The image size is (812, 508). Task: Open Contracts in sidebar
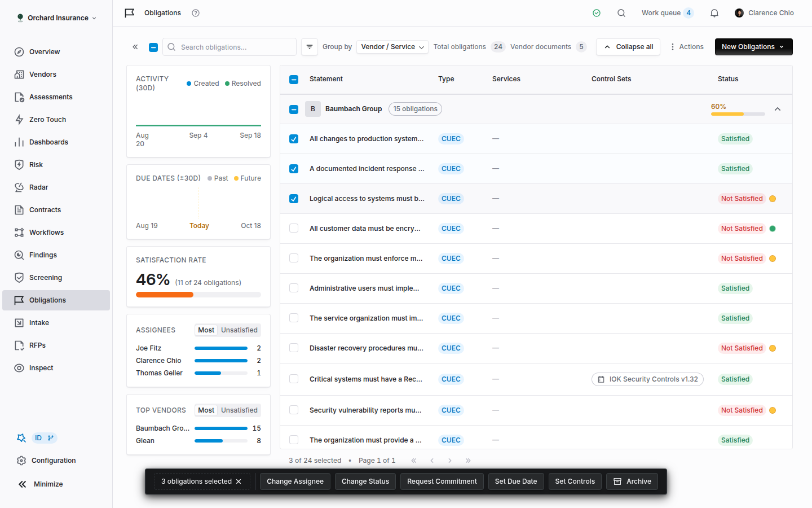click(x=56, y=210)
